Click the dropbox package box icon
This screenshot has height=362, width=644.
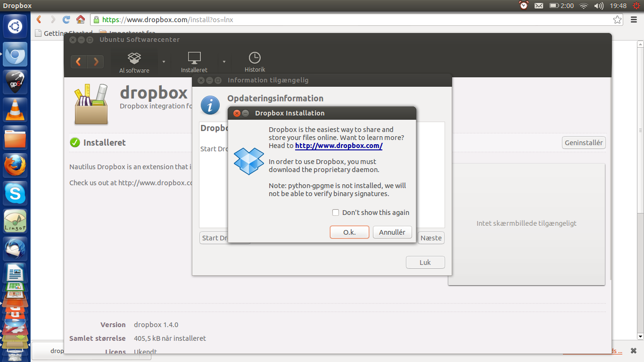[x=91, y=104]
